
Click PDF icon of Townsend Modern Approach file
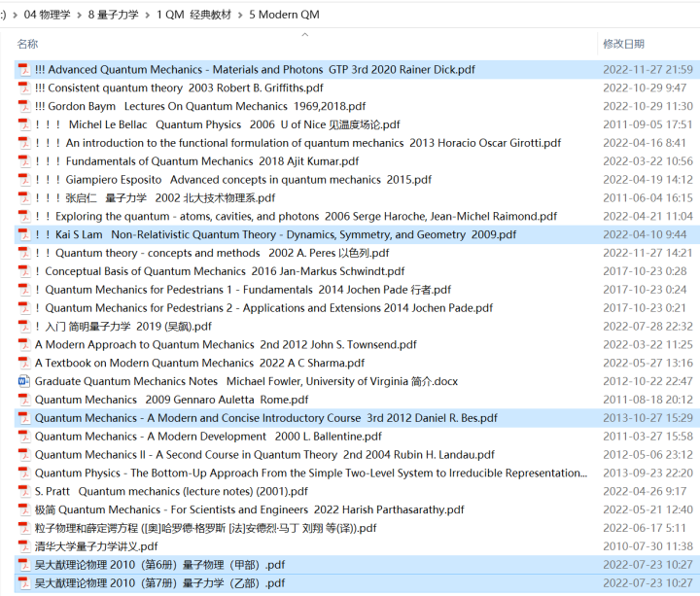[23, 344]
